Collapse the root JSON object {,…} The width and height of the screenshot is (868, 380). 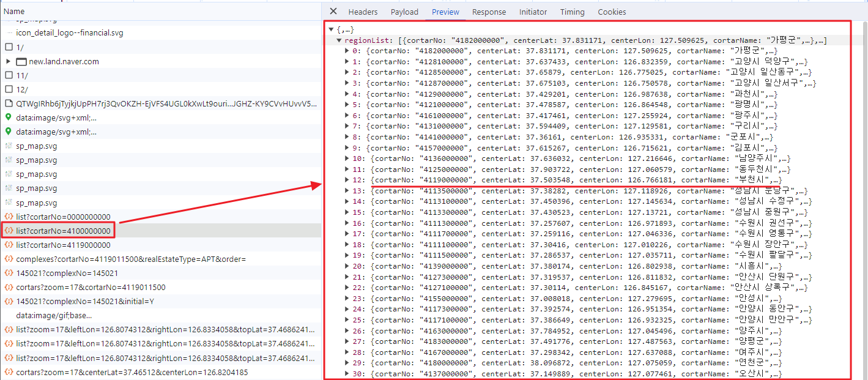(331, 29)
